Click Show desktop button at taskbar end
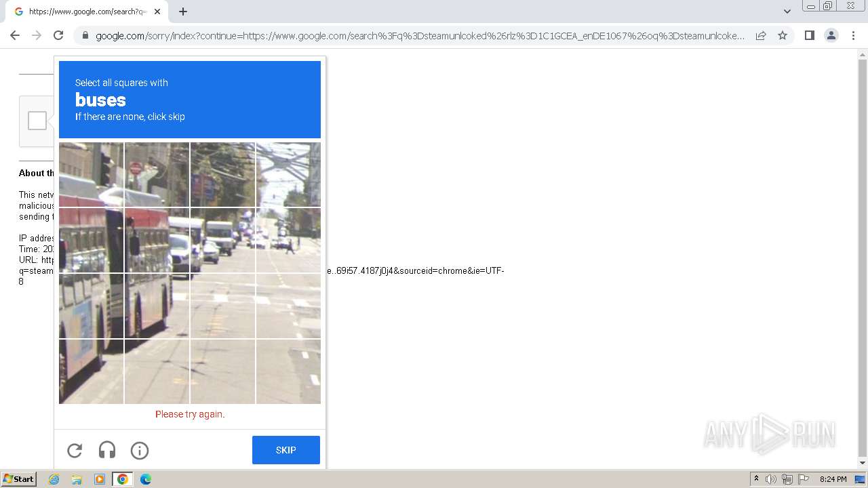The image size is (868, 488). [x=860, y=479]
